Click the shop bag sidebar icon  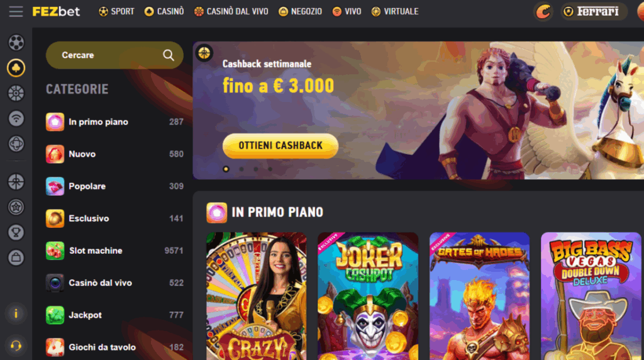click(16, 257)
